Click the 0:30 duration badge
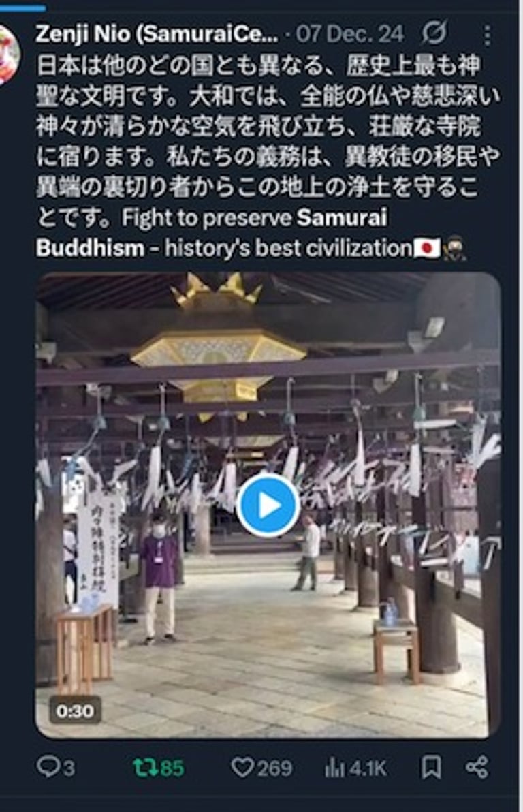Viewport: 523px width, 812px height. [x=75, y=710]
